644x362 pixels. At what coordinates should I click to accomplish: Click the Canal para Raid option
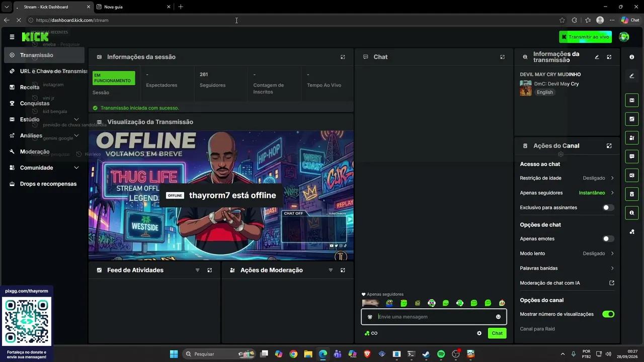click(x=537, y=329)
